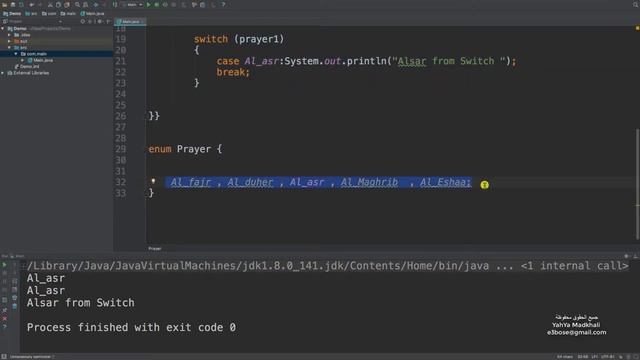This screenshot has width=640, height=360.
Task: Click the Cut scissors icon
Action: 50,5
